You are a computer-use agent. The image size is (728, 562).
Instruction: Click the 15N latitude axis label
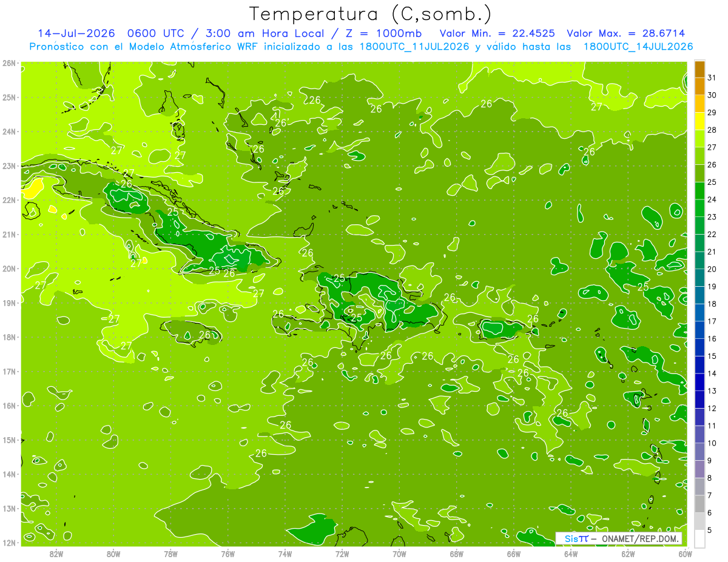[x=8, y=440]
